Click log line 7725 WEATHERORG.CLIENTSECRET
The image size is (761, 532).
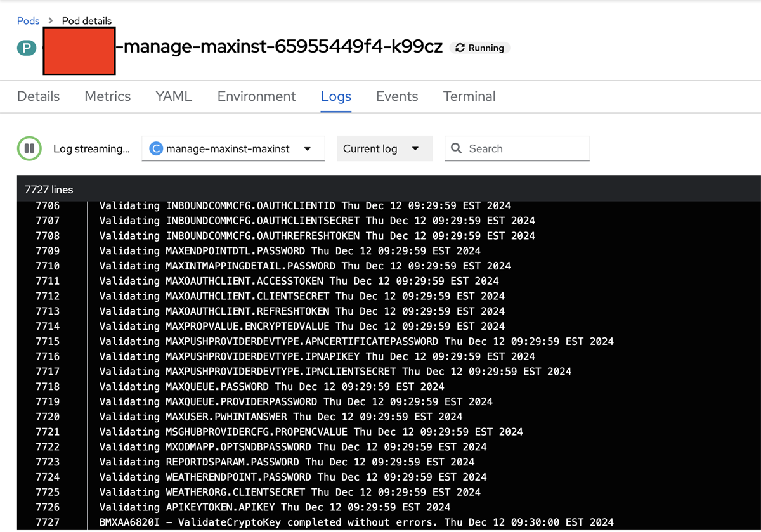[290, 492]
